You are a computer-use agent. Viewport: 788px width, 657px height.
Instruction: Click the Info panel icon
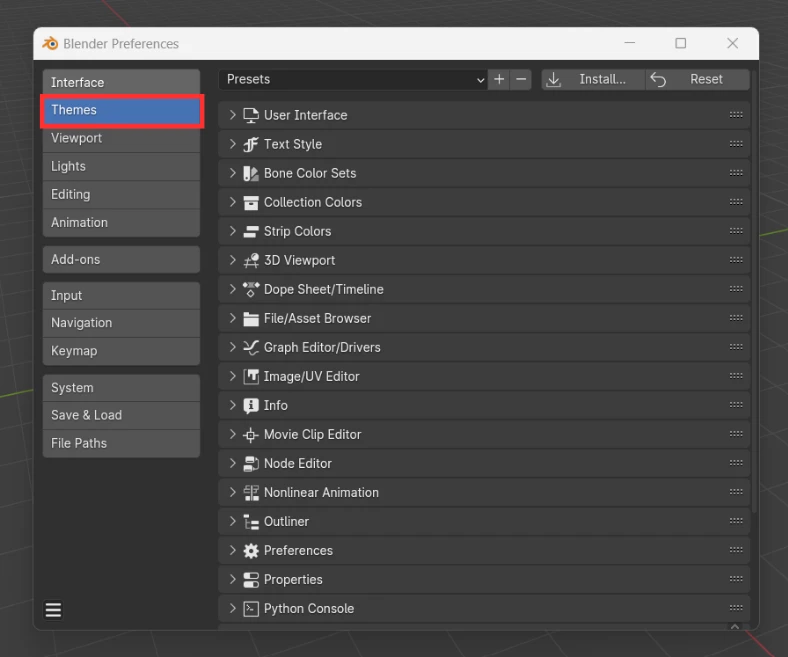click(251, 406)
